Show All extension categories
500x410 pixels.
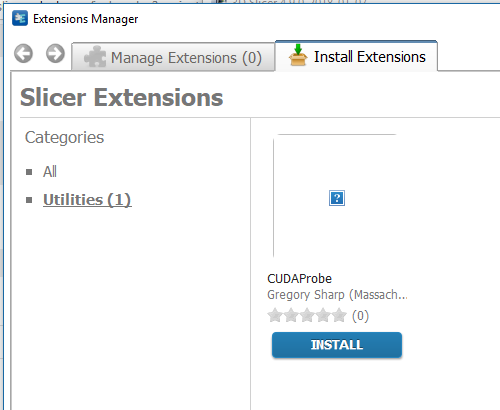[x=50, y=172]
